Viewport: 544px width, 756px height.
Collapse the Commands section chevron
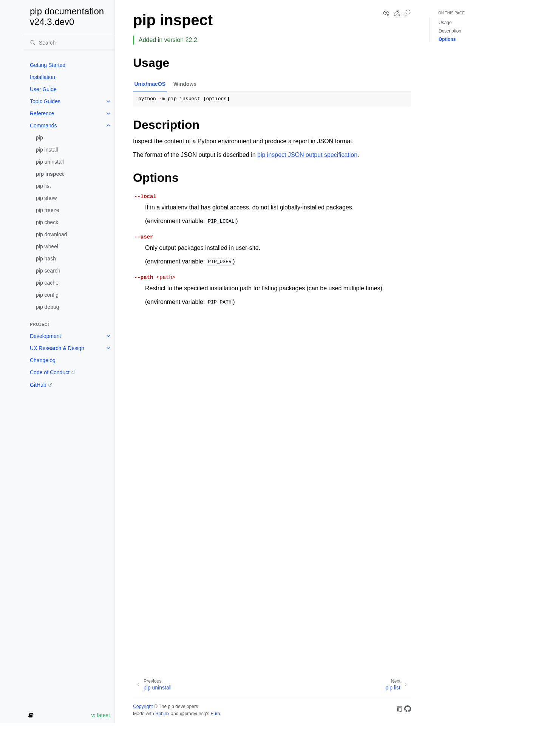108,125
